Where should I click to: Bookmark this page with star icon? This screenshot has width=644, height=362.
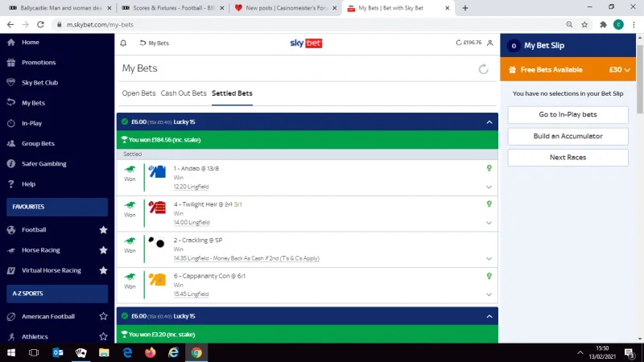point(584,25)
